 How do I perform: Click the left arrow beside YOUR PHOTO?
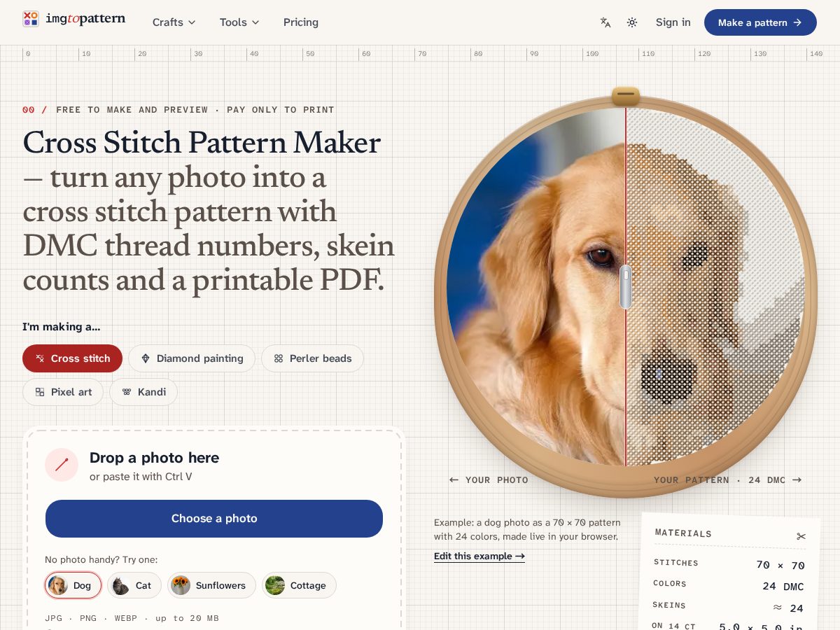pyautogui.click(x=454, y=479)
